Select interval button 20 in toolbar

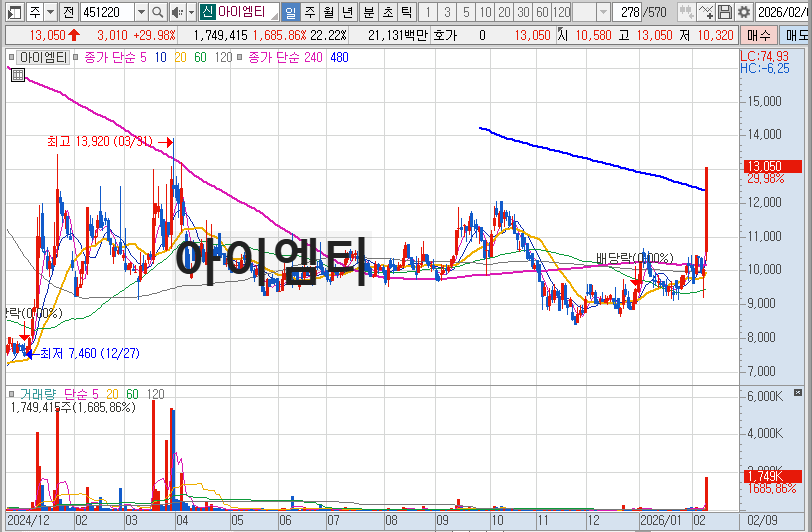[x=504, y=11]
